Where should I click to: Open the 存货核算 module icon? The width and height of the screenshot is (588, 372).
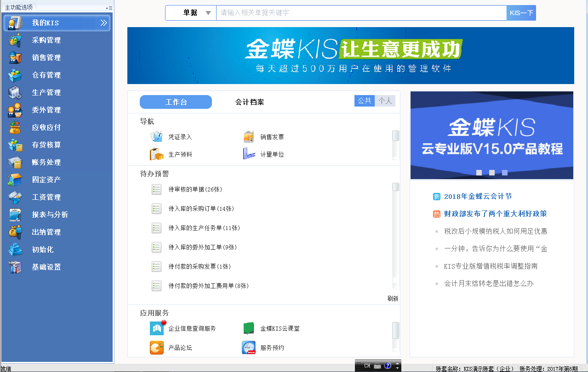tap(15, 145)
